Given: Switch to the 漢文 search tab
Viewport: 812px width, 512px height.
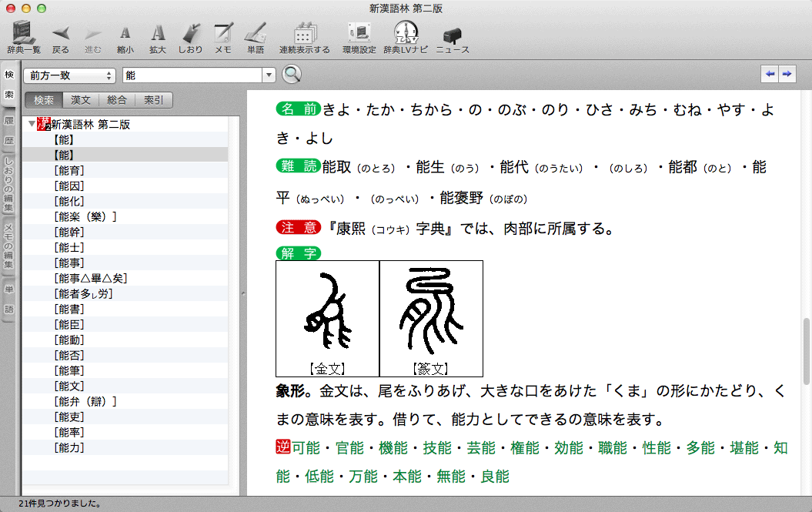Looking at the screenshot, I should coord(80,100).
